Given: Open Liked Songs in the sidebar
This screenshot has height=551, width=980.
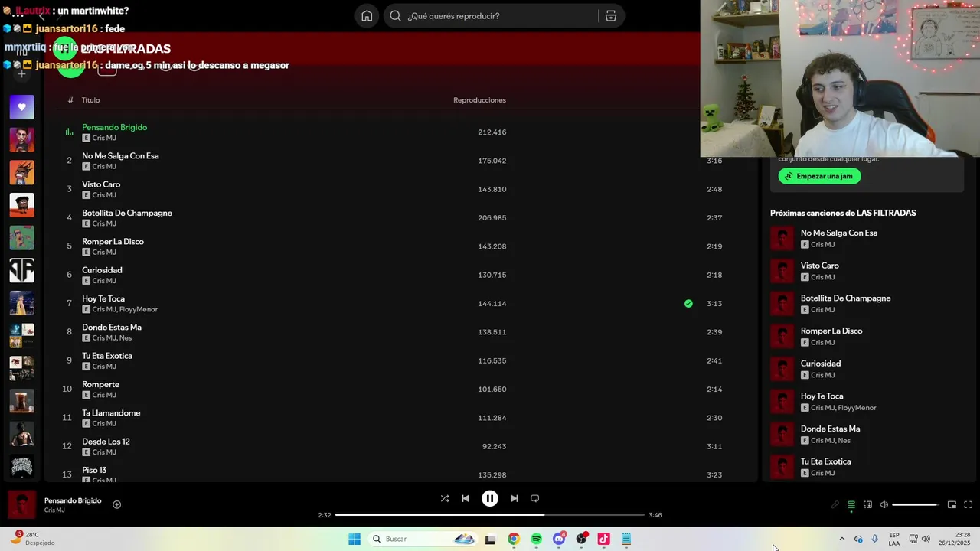Looking at the screenshot, I should pyautogui.click(x=21, y=107).
